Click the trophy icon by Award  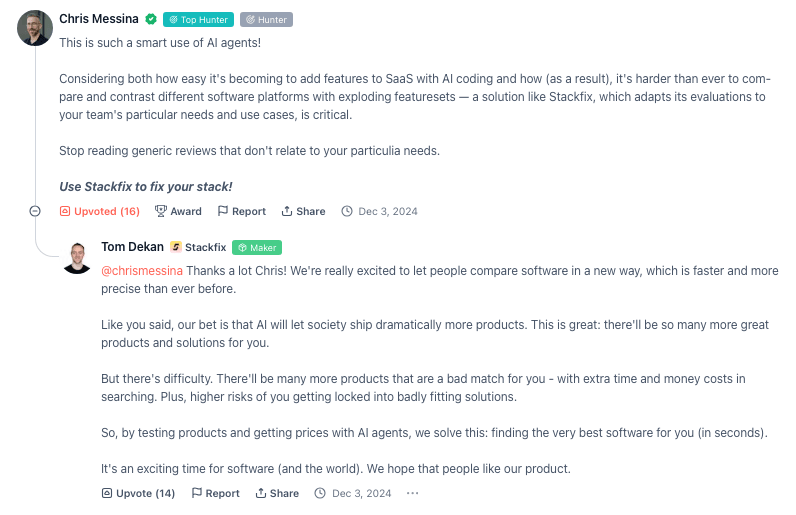[x=160, y=211]
